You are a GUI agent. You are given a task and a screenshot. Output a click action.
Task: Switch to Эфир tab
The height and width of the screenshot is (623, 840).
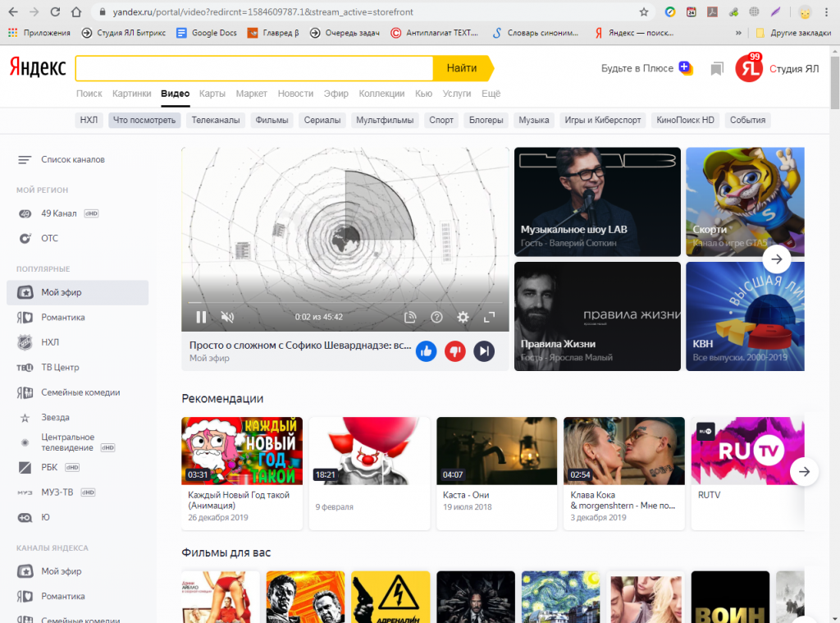(x=336, y=94)
